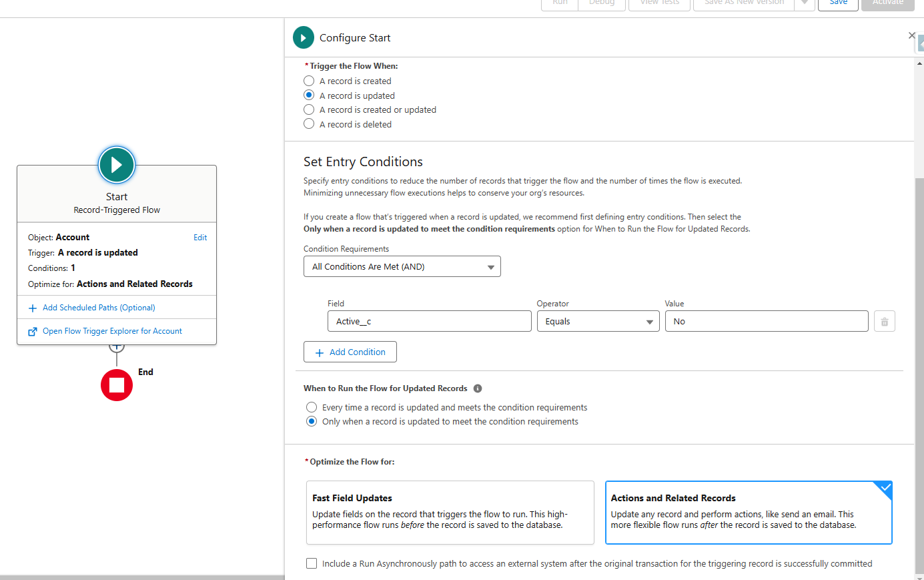The height and width of the screenshot is (580, 924).
Task: Show info tooltip for When to Run the Flow
Action: pyautogui.click(x=478, y=388)
